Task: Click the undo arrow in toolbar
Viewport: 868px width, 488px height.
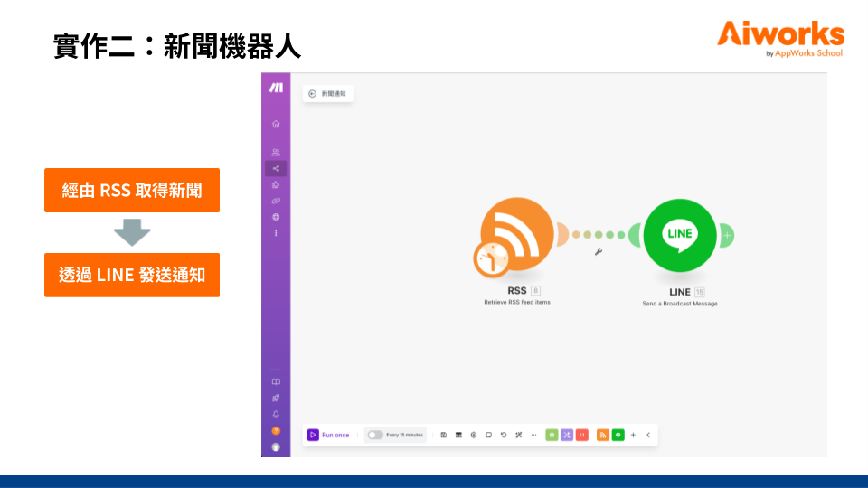Action: tap(504, 435)
